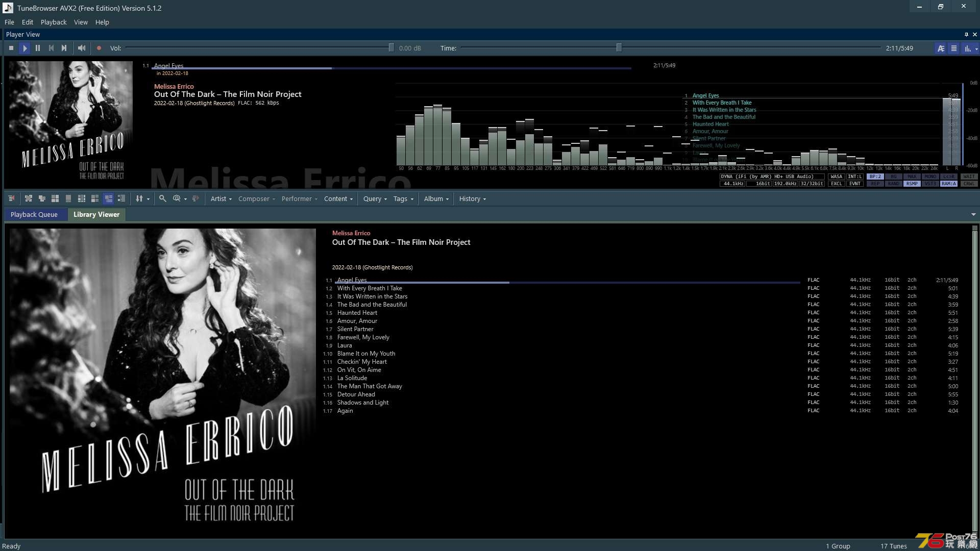Toggle the RG replay gain indicator
Image resolution: width=980 pixels, height=551 pixels.
point(894,177)
